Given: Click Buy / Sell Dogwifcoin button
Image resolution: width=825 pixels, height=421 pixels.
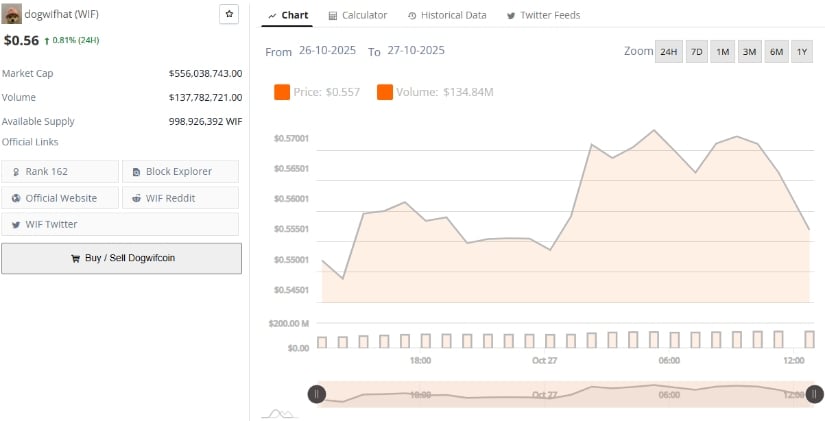Looking at the screenshot, I should pos(121,258).
